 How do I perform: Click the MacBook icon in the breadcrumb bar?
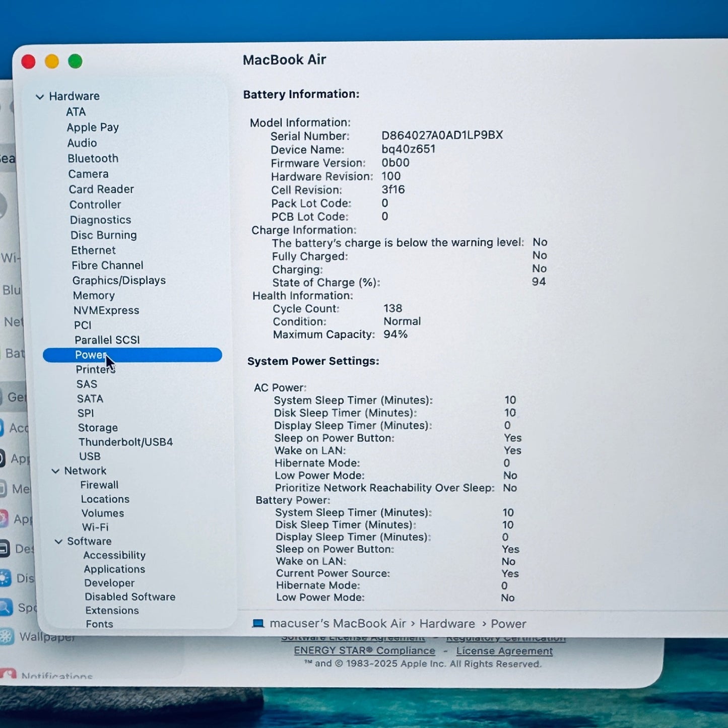pyautogui.click(x=259, y=624)
